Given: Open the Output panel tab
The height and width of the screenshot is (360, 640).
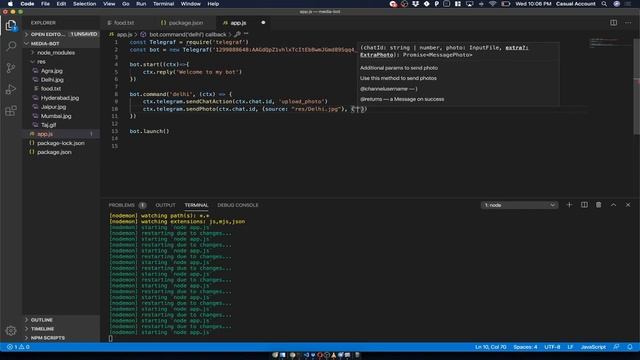Looking at the screenshot, I should coord(165,205).
